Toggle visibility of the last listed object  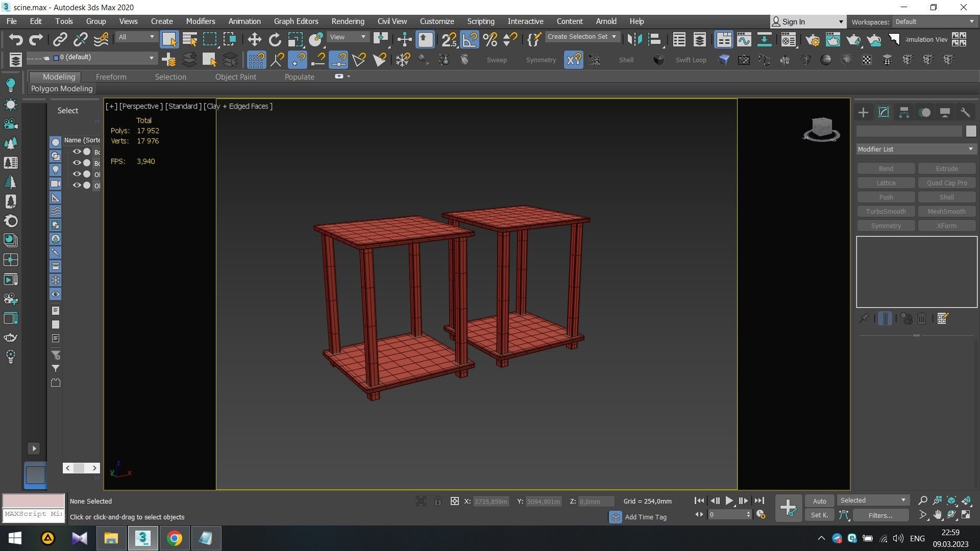77,185
